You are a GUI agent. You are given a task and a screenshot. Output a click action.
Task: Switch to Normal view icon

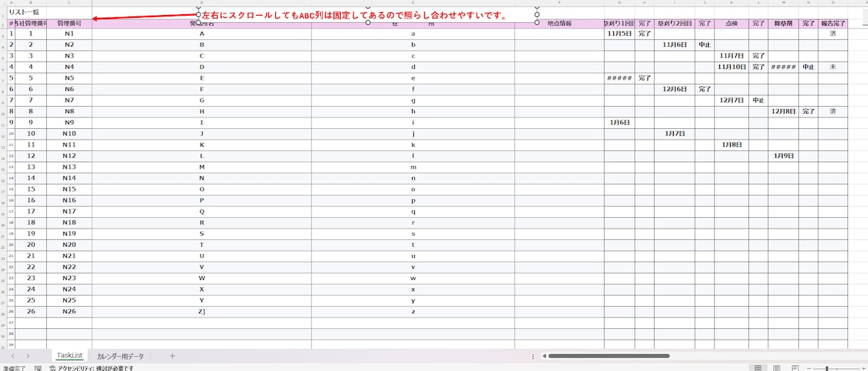point(758,368)
